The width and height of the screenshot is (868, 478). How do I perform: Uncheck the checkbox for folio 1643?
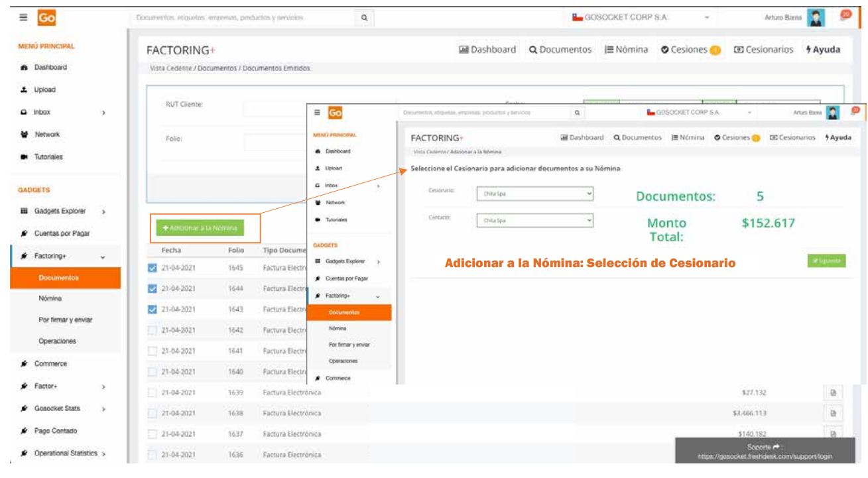click(153, 309)
